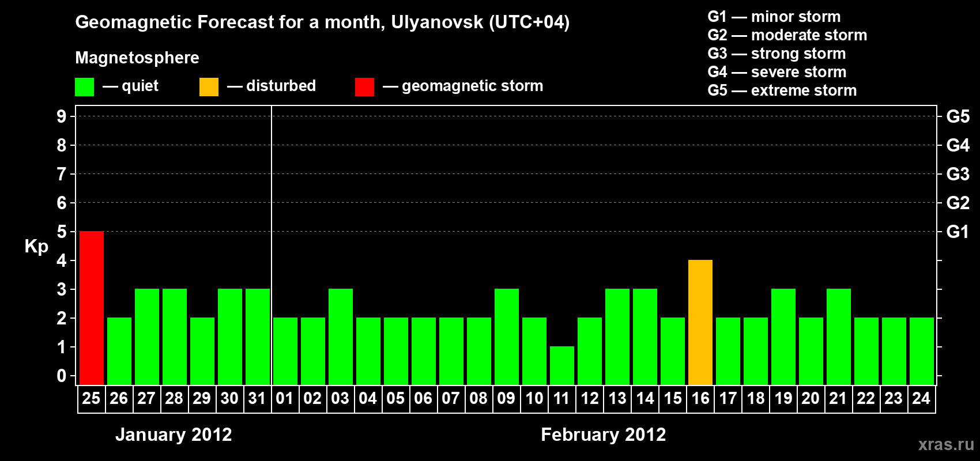Click Kp value 5 on left axis
The image size is (980, 461).
[62, 232]
